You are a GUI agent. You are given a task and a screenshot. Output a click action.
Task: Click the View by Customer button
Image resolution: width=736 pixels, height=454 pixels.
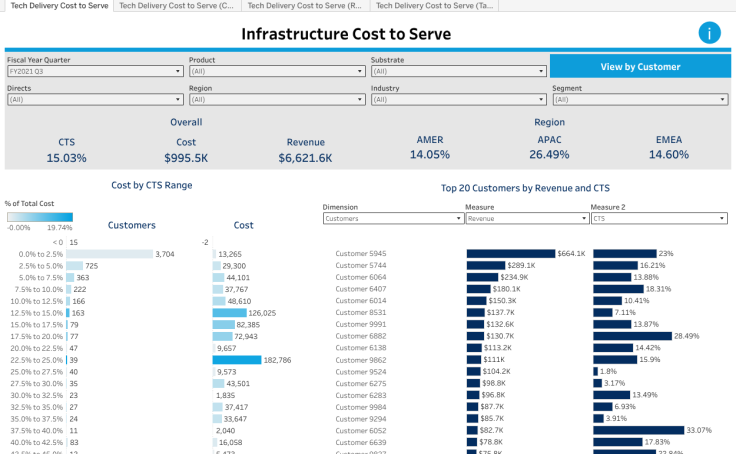[640, 67]
